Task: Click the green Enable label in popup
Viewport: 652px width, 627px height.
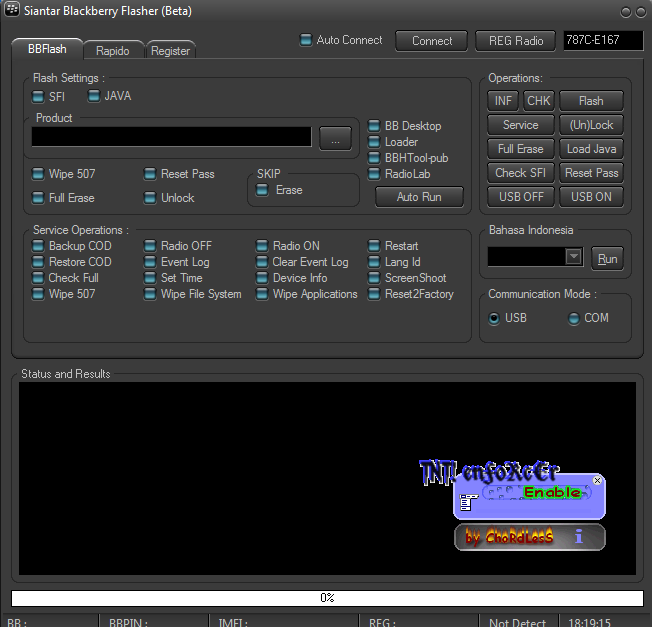Action: (552, 492)
